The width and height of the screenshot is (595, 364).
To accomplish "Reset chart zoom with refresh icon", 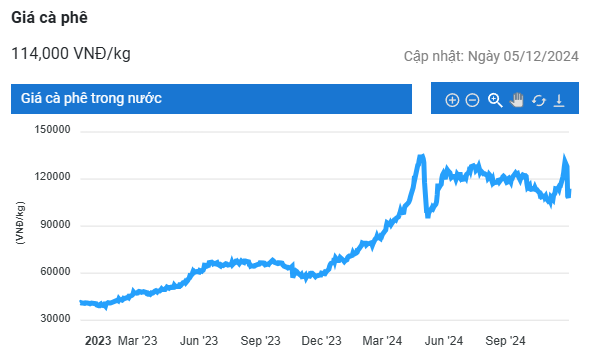I will 538,101.
